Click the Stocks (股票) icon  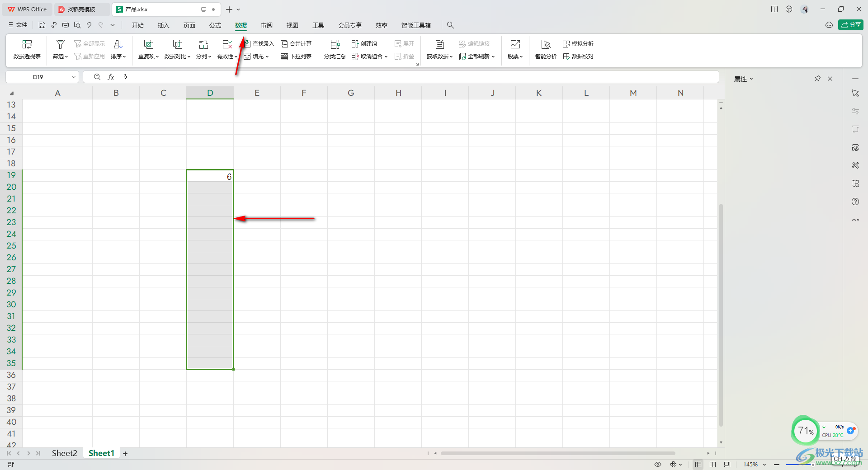515,44
